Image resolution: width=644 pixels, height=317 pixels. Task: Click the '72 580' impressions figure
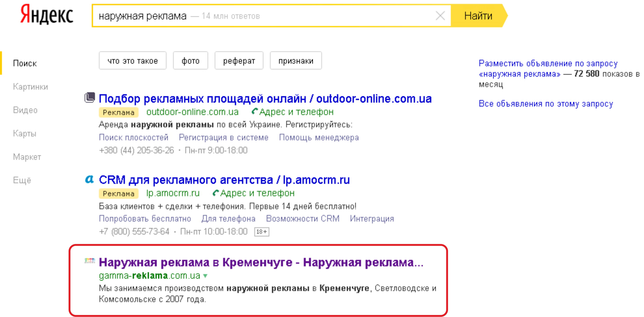[587, 74]
